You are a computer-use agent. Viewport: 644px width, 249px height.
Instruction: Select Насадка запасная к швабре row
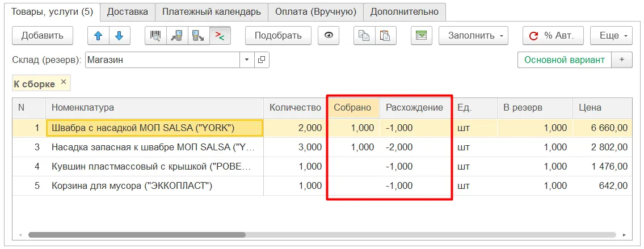click(x=322, y=147)
